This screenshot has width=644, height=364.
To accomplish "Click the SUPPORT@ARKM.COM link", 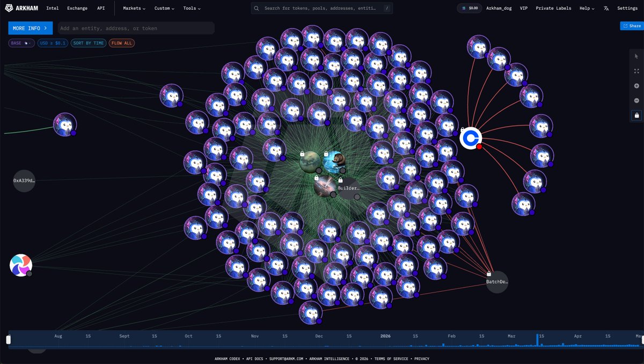I will pyautogui.click(x=286, y=359).
